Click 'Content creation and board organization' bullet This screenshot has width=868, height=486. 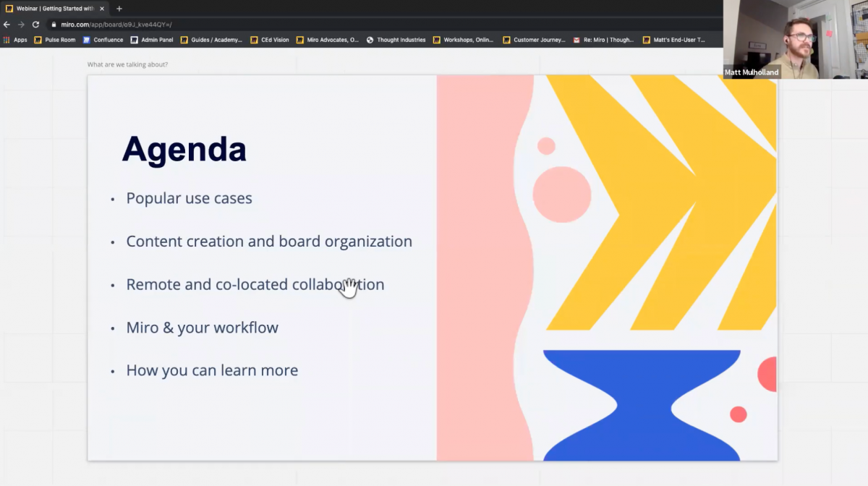tap(269, 242)
